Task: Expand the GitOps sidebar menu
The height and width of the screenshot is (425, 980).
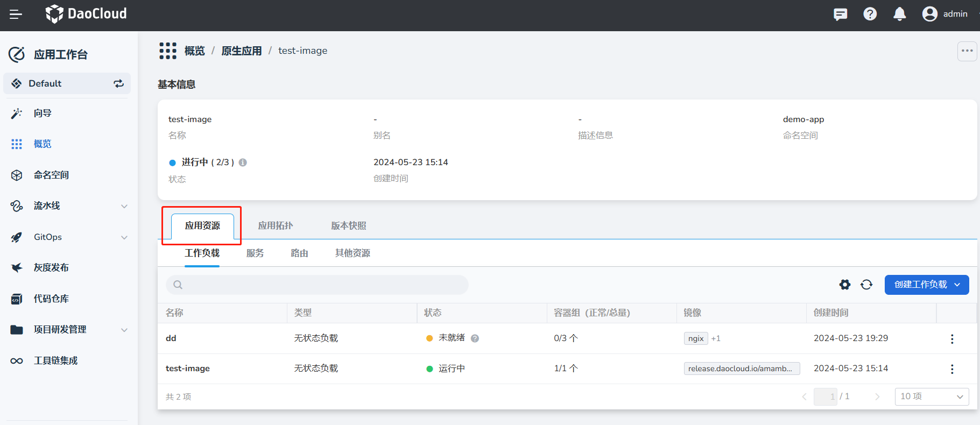Action: (124, 237)
